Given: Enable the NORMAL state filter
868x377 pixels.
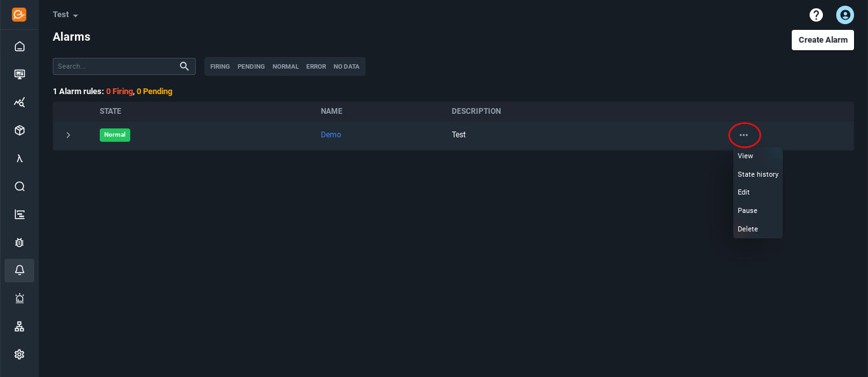Looking at the screenshot, I should tap(285, 66).
